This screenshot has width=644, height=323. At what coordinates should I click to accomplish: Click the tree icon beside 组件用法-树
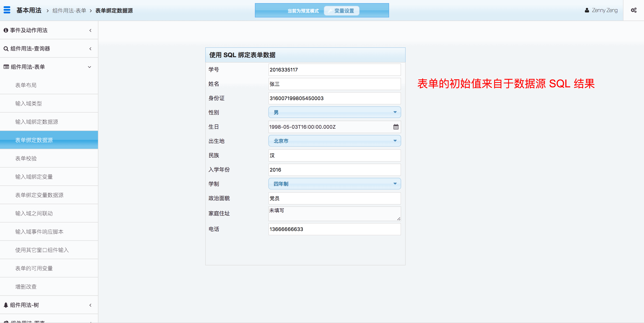click(x=6, y=305)
